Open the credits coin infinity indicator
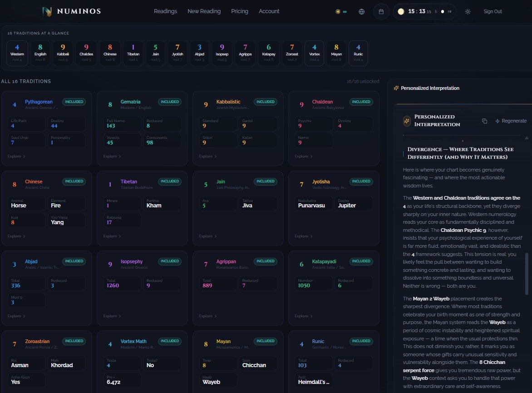Viewport: 532px width, 393px height. 341,11
